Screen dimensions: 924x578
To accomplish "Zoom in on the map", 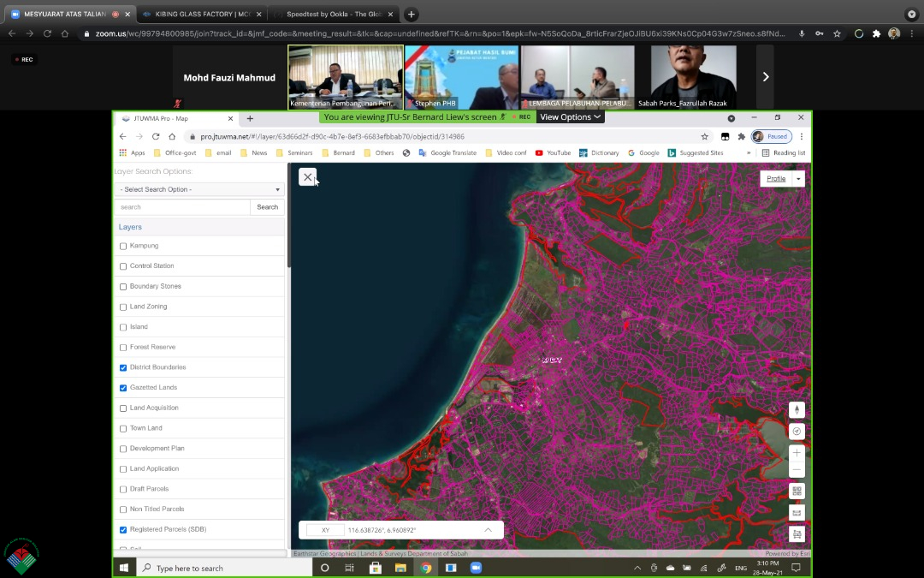I will 797,453.
